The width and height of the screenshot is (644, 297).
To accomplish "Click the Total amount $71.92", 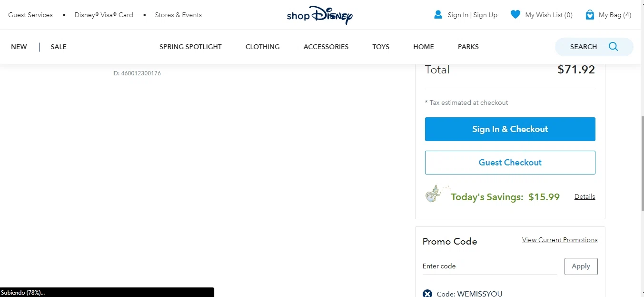I will click(576, 70).
